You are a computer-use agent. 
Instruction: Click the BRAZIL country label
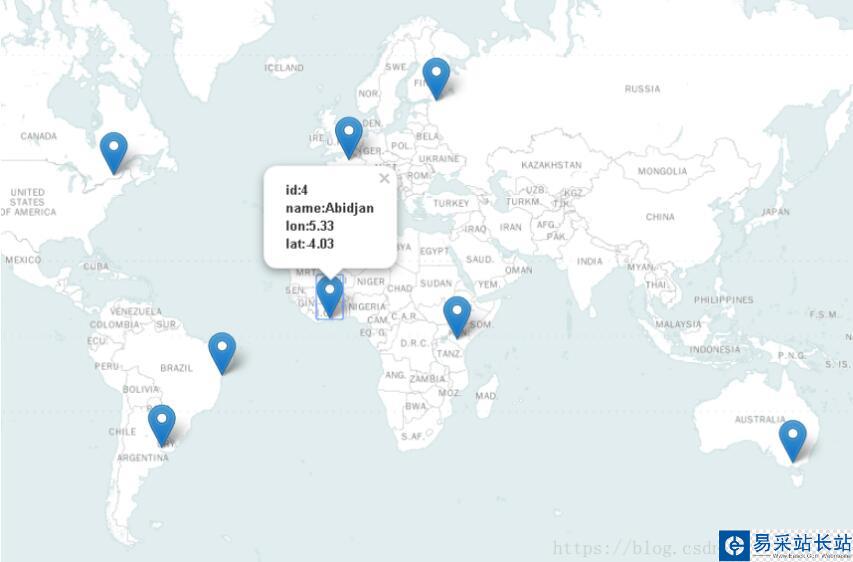click(x=176, y=368)
